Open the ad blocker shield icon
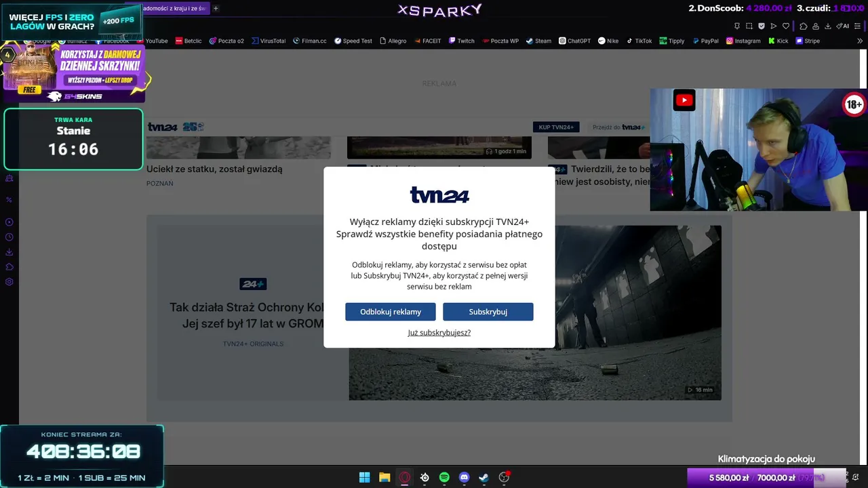Viewport: 868px width, 488px height. pos(762,26)
